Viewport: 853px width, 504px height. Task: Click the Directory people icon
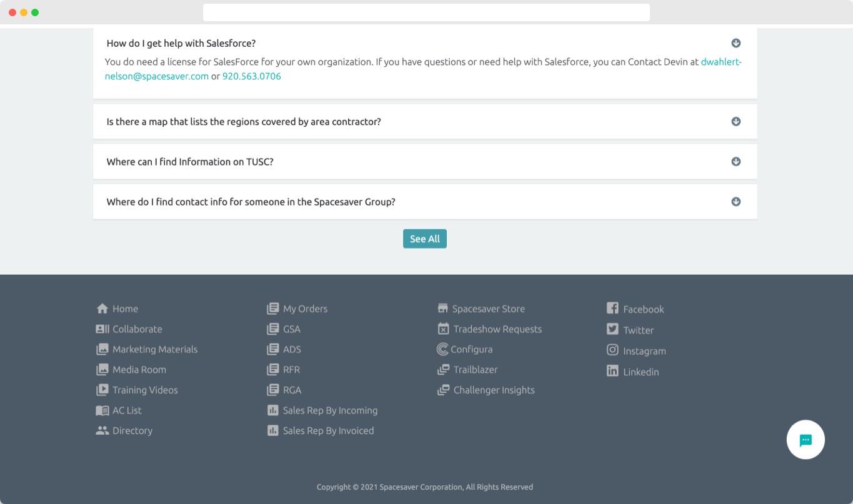click(102, 430)
